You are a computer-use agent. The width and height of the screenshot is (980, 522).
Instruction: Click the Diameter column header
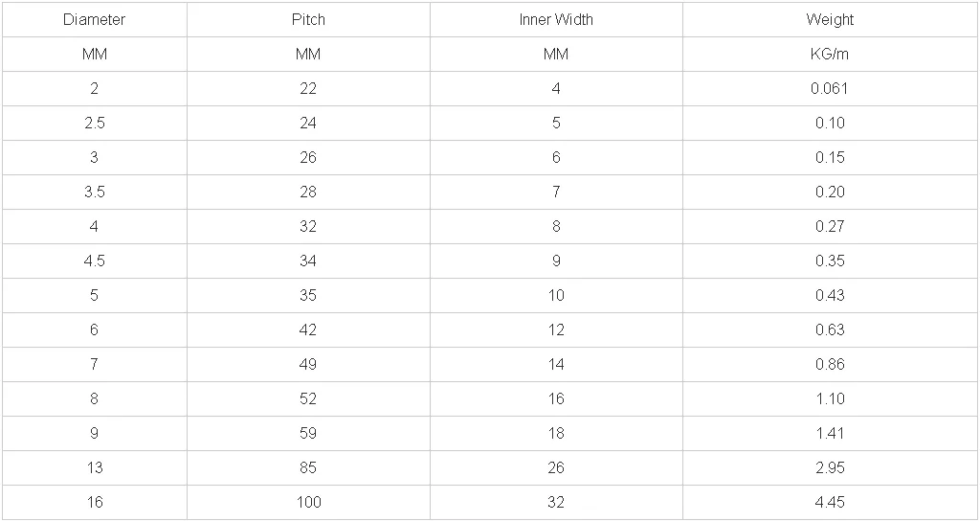click(x=94, y=19)
